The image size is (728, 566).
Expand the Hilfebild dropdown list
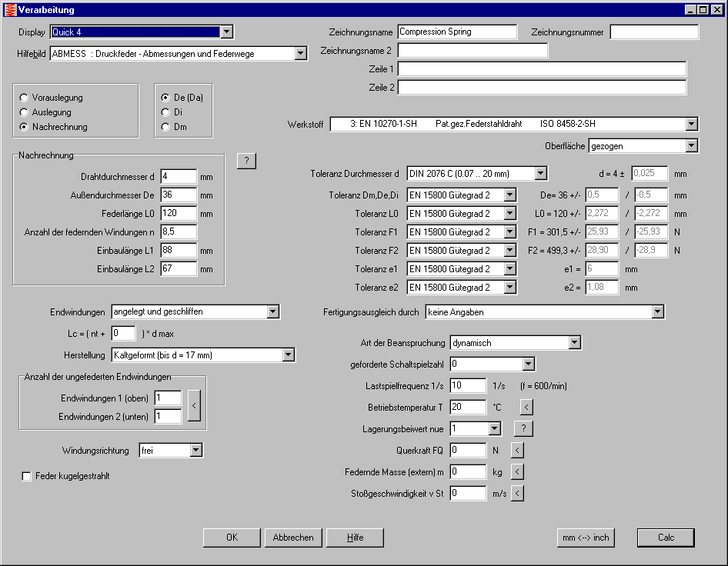300,54
